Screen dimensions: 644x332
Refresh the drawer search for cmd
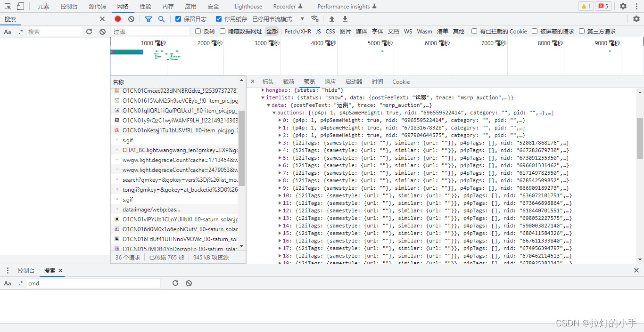click(175, 283)
